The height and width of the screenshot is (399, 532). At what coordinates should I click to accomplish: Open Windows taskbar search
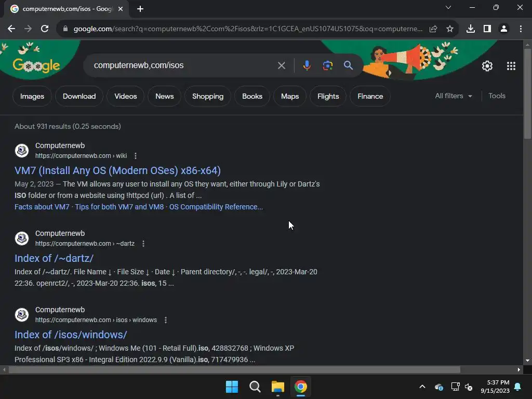pyautogui.click(x=255, y=387)
